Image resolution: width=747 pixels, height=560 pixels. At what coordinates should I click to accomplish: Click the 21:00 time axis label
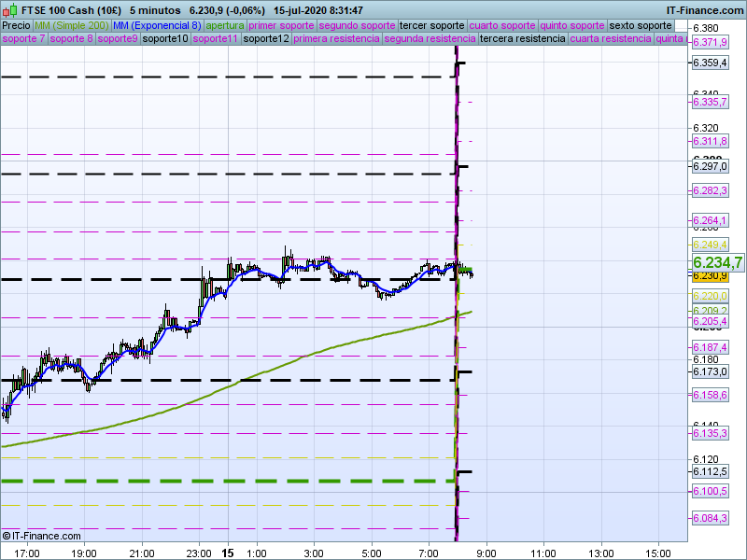coord(142,553)
